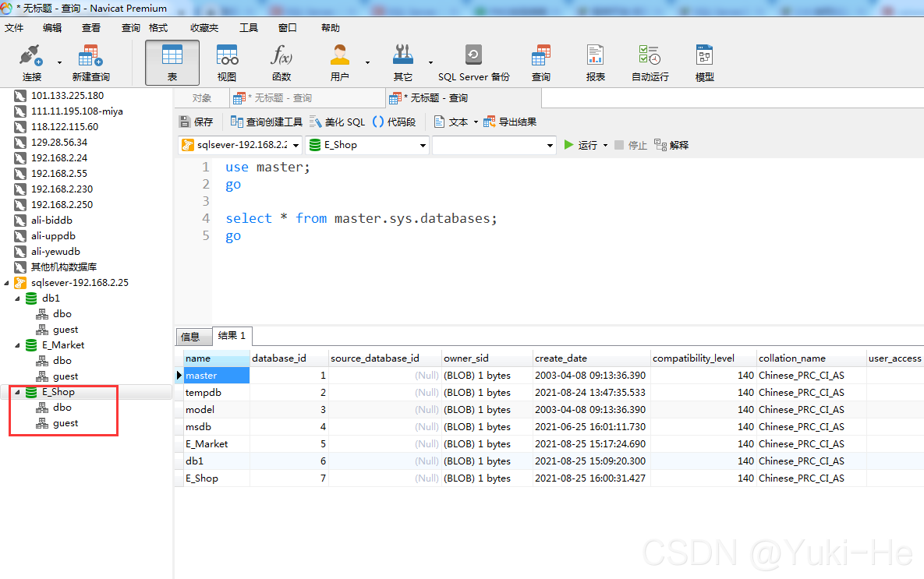This screenshot has width=924, height=579.
Task: Collapse the sqlsever-192.168.2.25 connection node
Action: [x=6, y=283]
